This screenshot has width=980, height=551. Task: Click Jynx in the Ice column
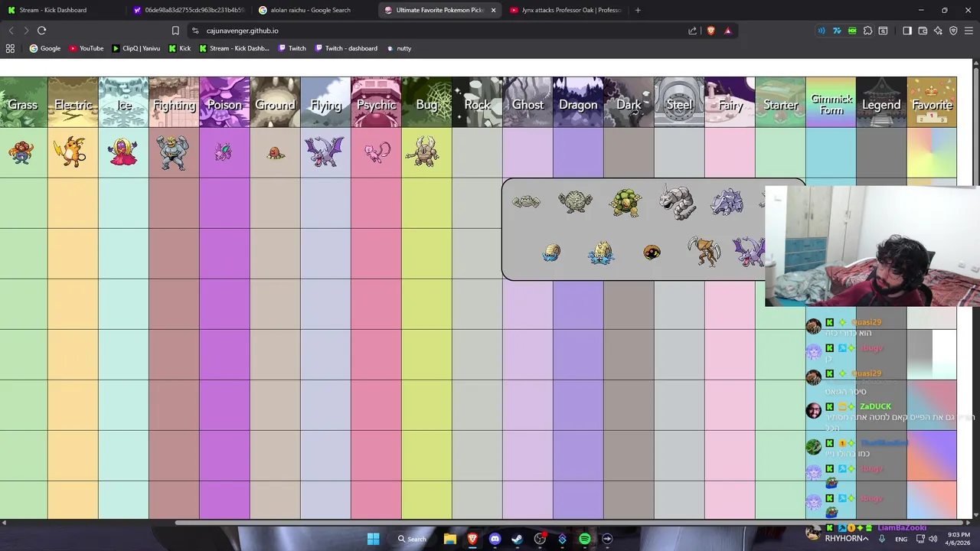(x=122, y=152)
